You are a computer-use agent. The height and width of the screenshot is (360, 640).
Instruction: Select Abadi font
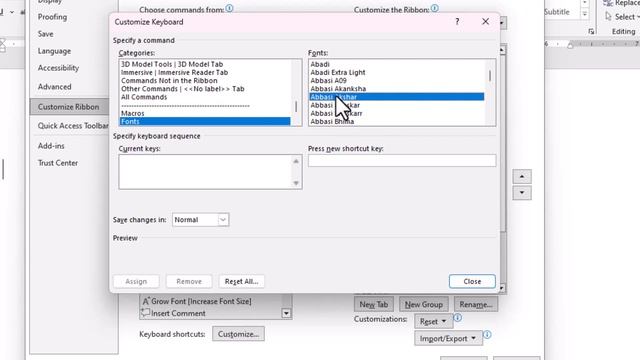pyautogui.click(x=397, y=64)
